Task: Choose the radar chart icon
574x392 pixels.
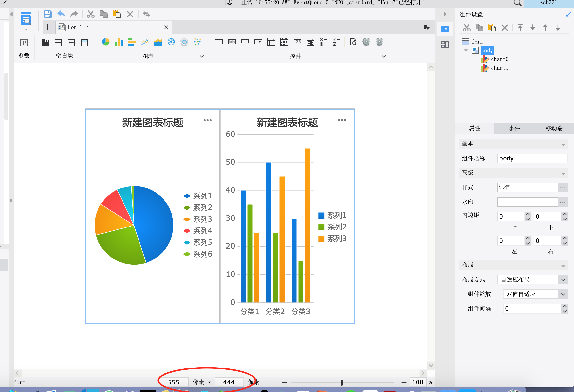Action: coord(184,42)
